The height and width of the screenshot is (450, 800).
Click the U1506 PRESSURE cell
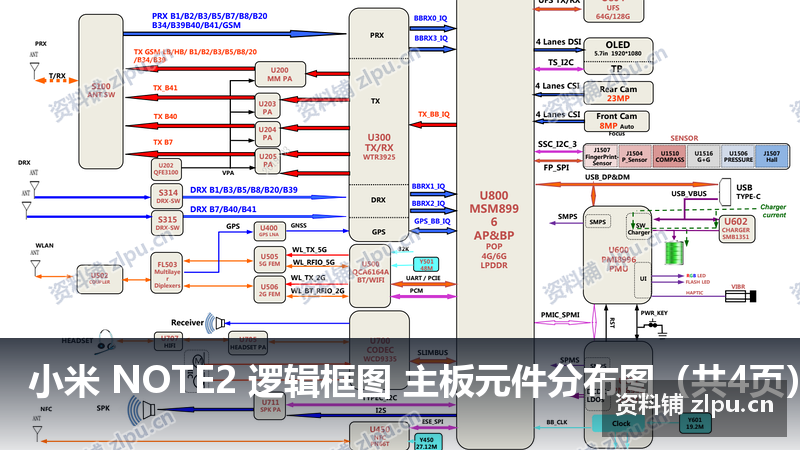pos(738,157)
